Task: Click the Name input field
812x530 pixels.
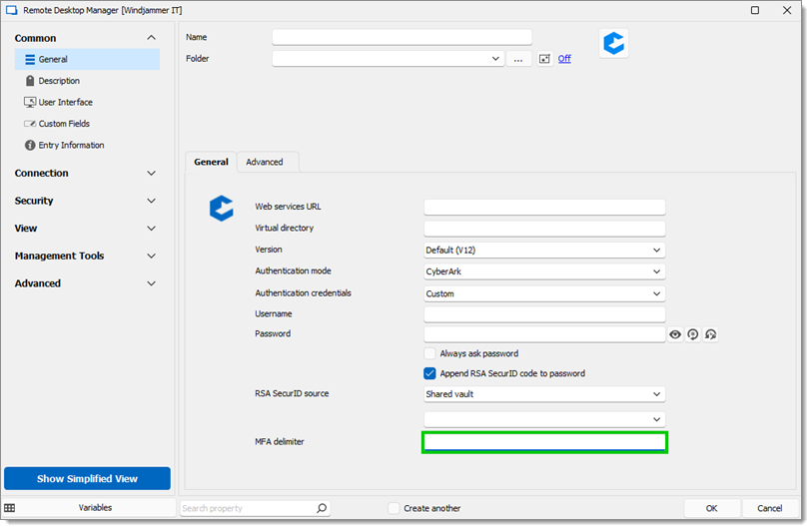Action: pos(402,37)
